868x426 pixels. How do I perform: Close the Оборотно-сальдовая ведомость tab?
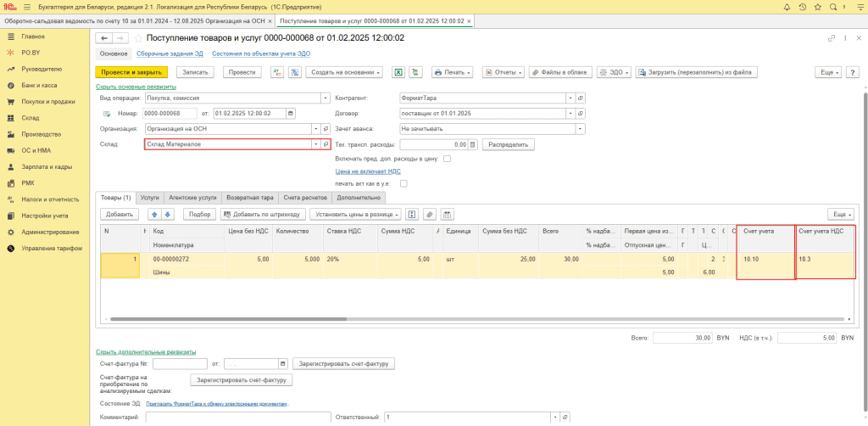pos(270,21)
